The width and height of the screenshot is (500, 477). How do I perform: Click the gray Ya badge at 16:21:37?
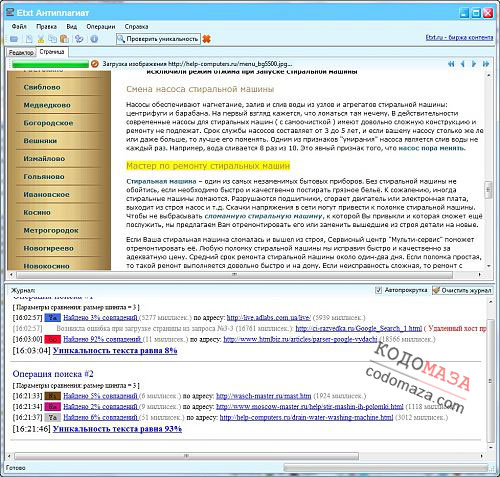tap(53, 417)
